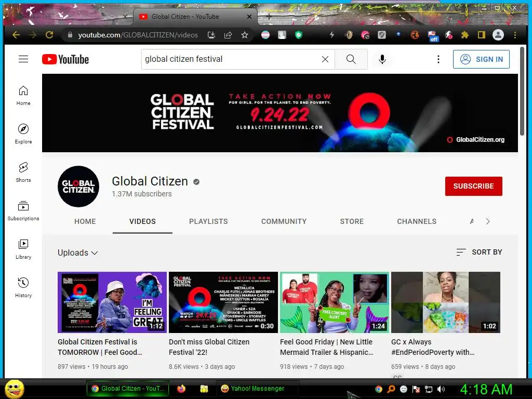The image size is (532, 399).
Task: Open Subscriptions in the sidebar
Action: pyautogui.click(x=23, y=210)
